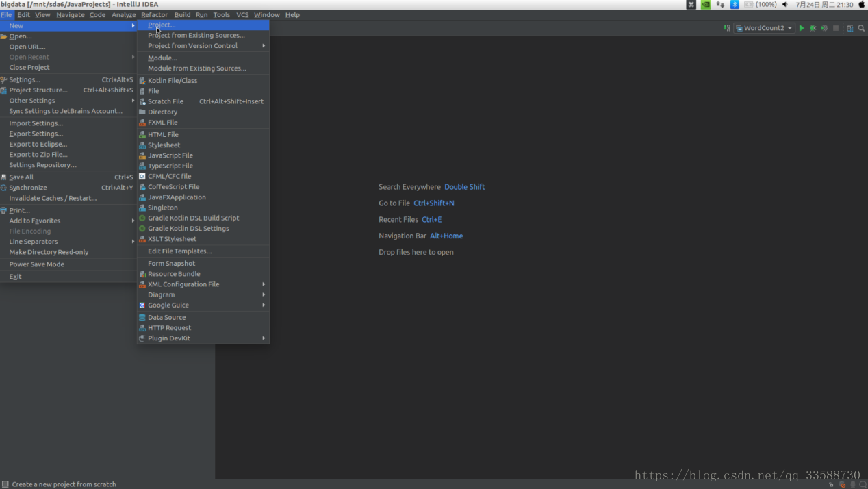The image size is (868, 489).
Task: Create an XSLT Stylesheet
Action: tap(203, 239)
